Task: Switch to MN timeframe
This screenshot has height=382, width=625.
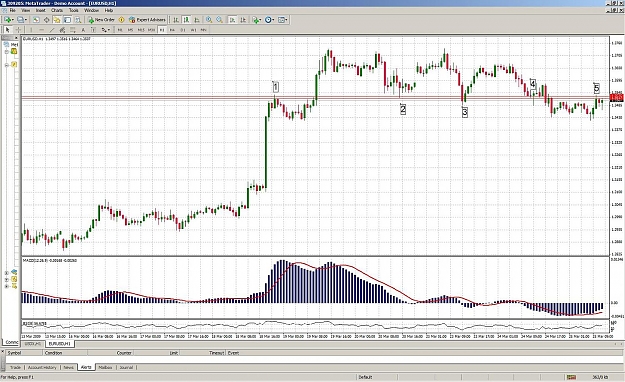Action: point(204,30)
